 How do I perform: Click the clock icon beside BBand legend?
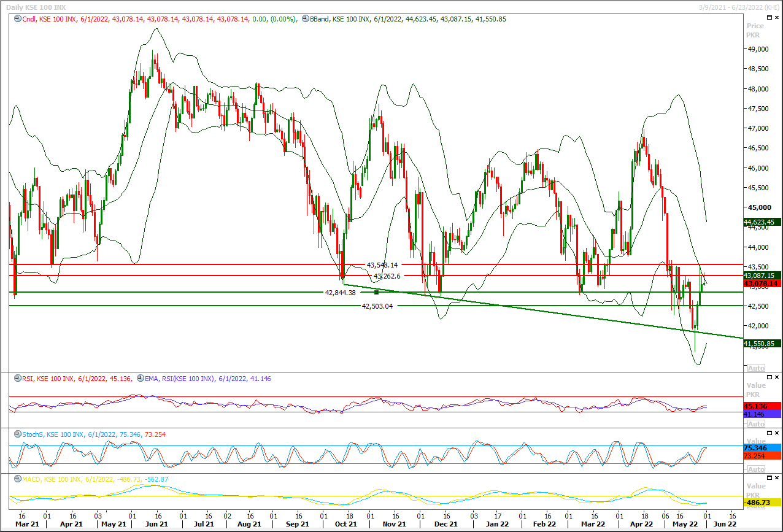point(305,19)
